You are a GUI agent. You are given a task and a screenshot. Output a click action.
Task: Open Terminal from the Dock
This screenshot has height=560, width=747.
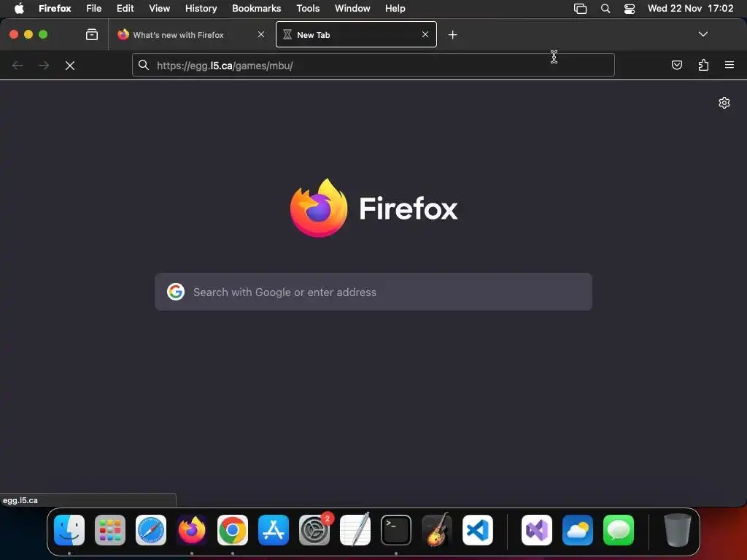[x=396, y=530]
